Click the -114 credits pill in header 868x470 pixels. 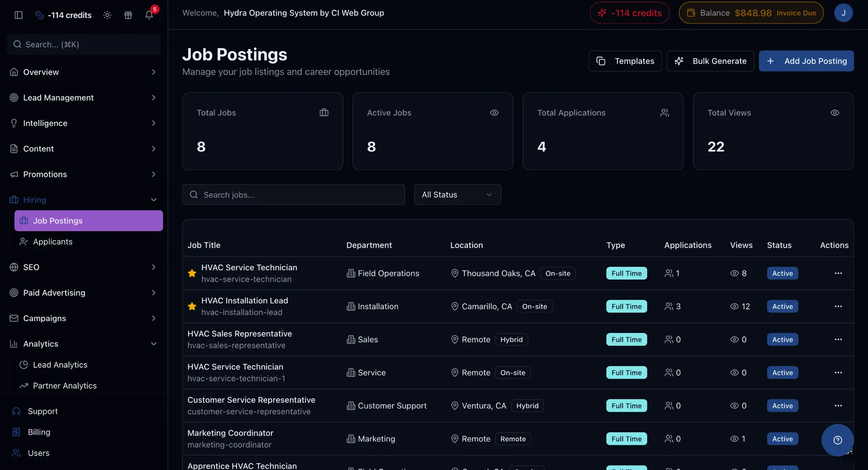(629, 13)
